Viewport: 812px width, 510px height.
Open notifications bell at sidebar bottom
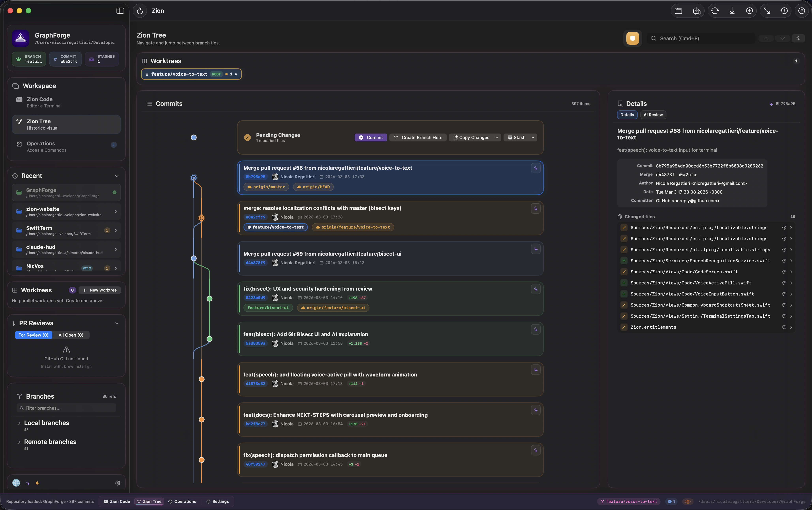[x=37, y=483]
